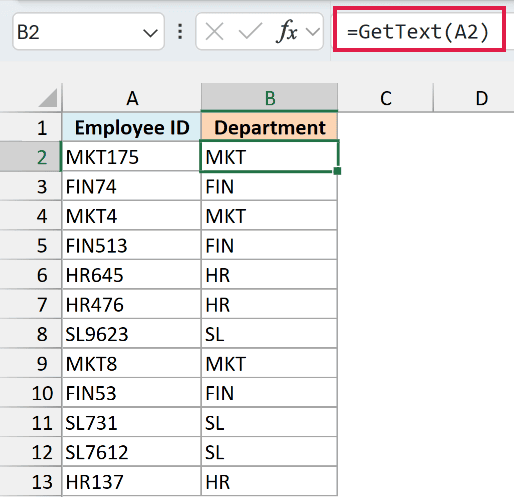Select row 12 header
This screenshot has height=497, width=514.
coord(31,452)
